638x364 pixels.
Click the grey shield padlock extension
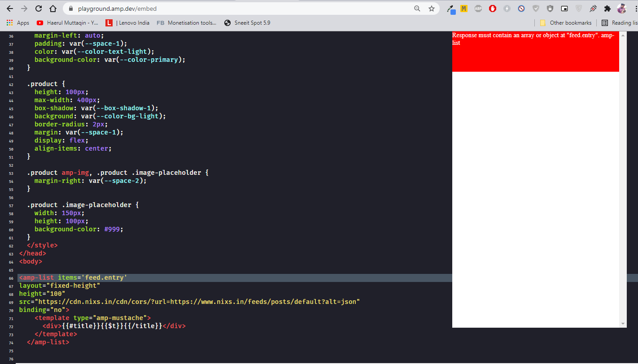pyautogui.click(x=550, y=9)
